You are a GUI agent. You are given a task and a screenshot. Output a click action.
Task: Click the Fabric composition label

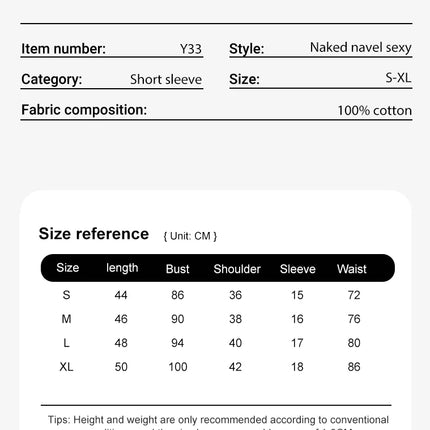(x=84, y=110)
